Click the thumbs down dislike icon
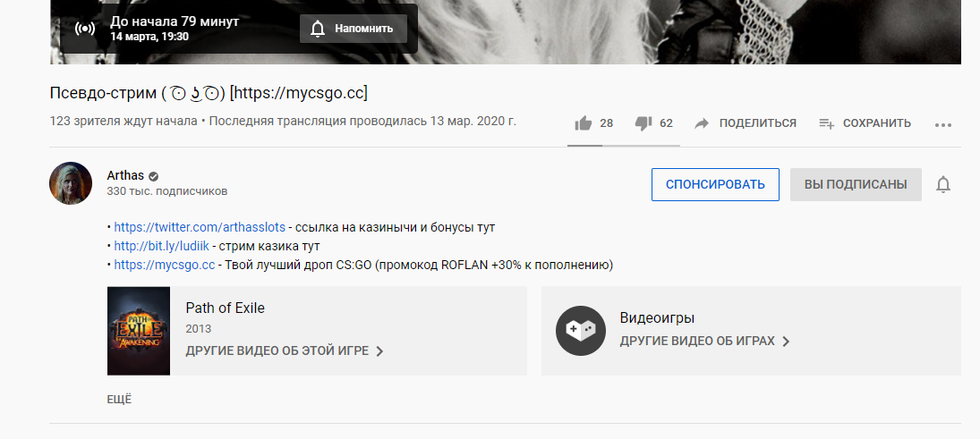This screenshot has height=439, width=980. [643, 123]
